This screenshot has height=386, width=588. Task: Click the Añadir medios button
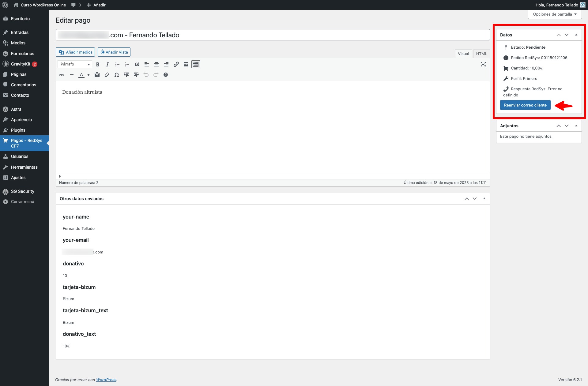click(75, 52)
